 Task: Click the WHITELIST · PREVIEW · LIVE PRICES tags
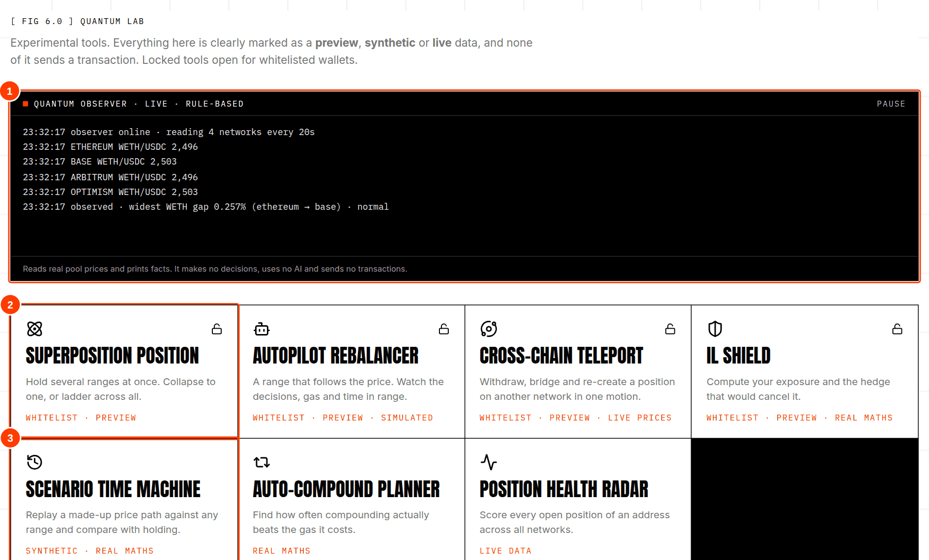576,418
